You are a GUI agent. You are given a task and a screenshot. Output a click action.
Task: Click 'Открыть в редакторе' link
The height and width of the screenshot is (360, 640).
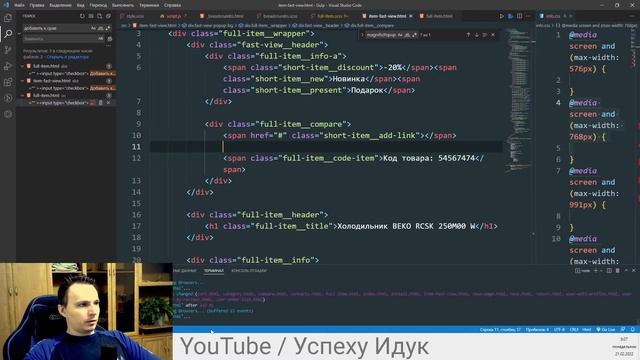[x=68, y=57]
